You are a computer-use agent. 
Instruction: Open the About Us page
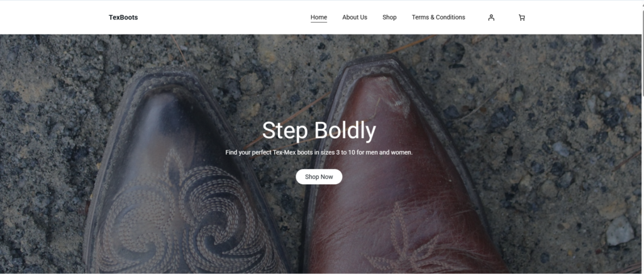(355, 17)
